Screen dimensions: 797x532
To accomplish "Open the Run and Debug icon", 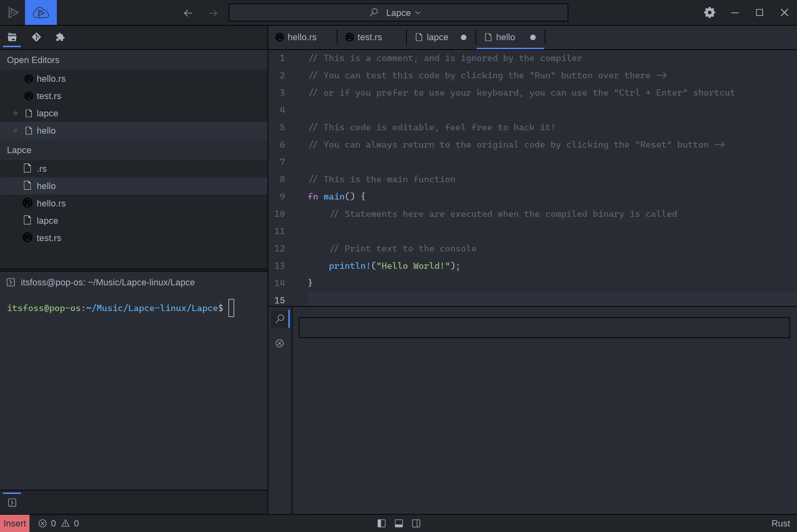I will pos(13,13).
